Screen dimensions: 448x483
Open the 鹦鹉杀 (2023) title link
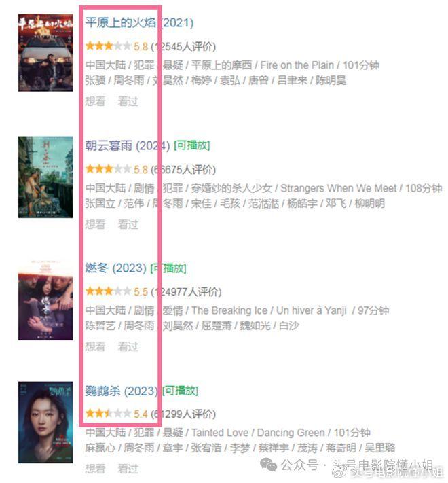122,391
